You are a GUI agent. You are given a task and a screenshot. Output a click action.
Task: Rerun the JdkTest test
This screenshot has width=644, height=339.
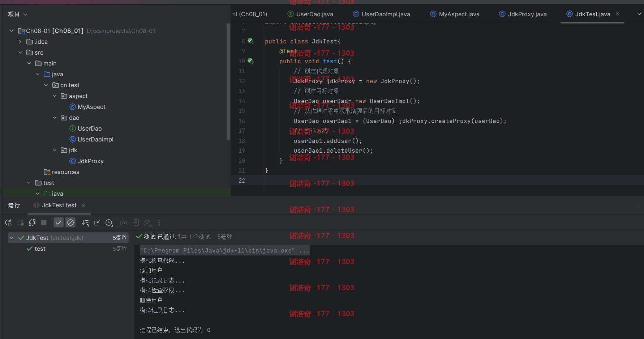(8, 223)
